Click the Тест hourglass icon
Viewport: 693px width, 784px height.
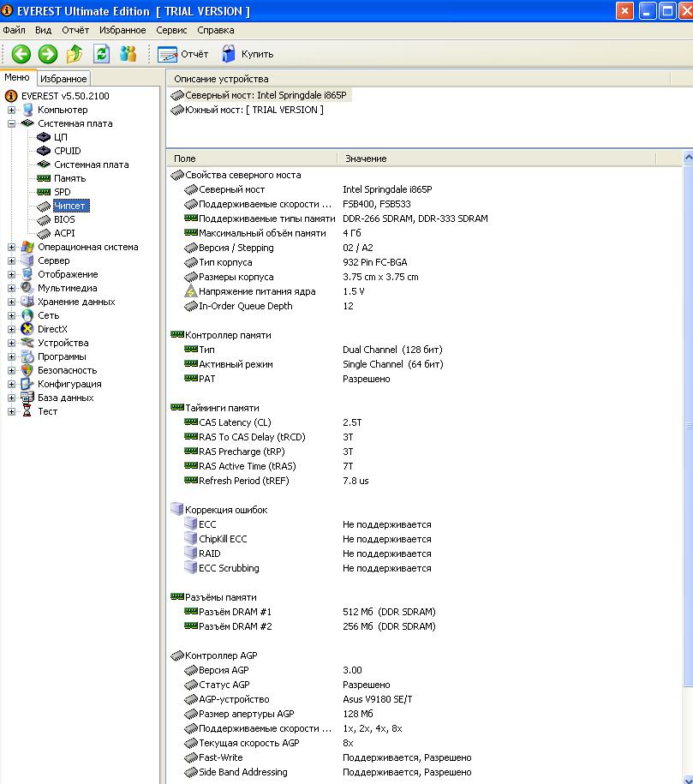[x=27, y=411]
